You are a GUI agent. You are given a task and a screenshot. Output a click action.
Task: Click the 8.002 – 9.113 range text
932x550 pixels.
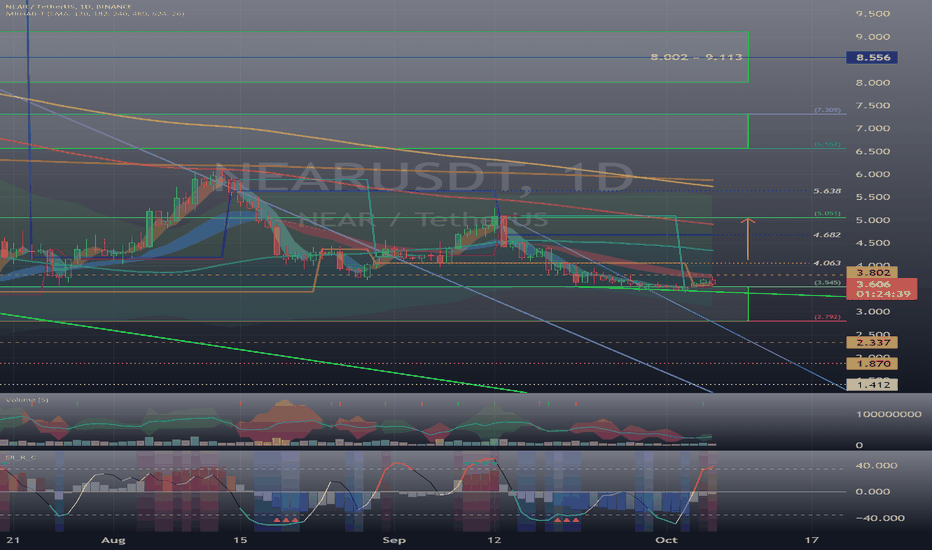coord(696,57)
